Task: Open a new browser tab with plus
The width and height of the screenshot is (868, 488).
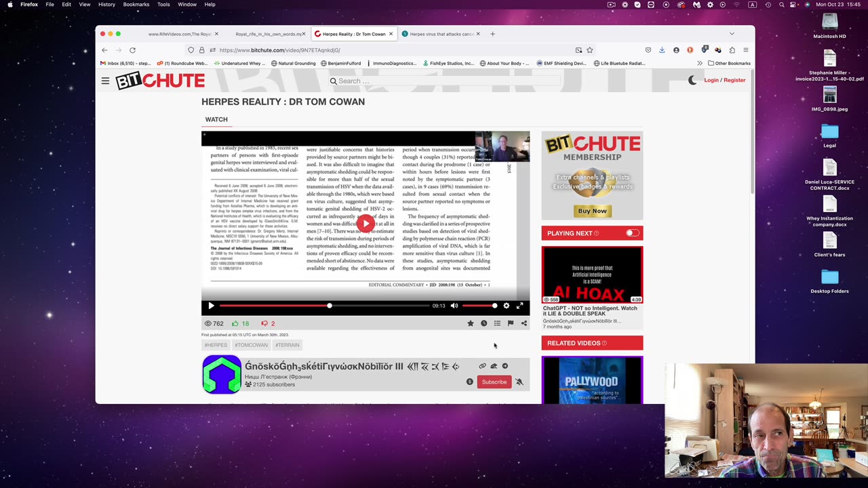Action: [493, 34]
